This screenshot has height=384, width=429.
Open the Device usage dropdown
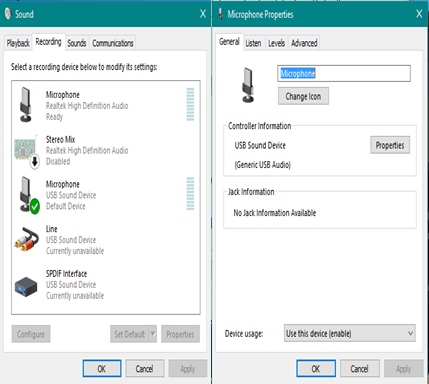pos(350,333)
